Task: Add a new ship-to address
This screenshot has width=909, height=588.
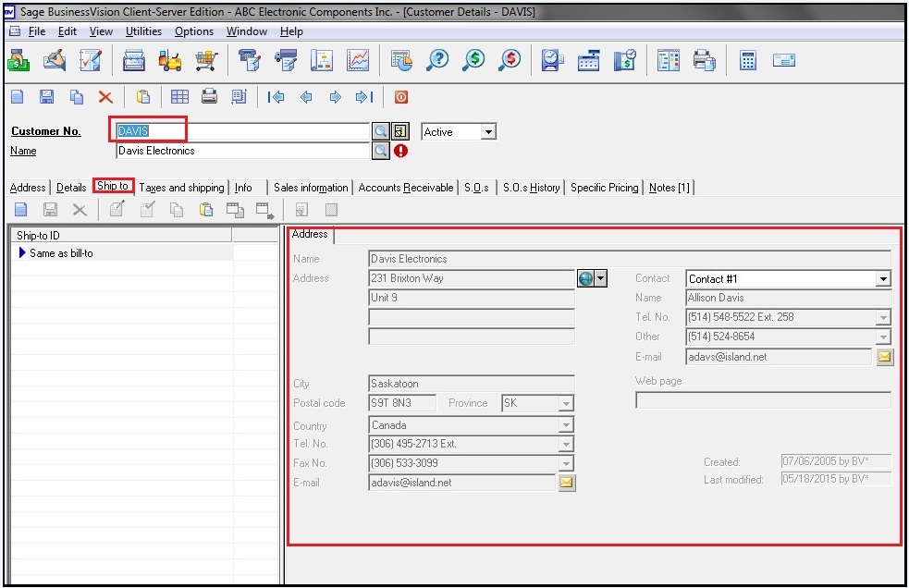Action: [x=21, y=210]
